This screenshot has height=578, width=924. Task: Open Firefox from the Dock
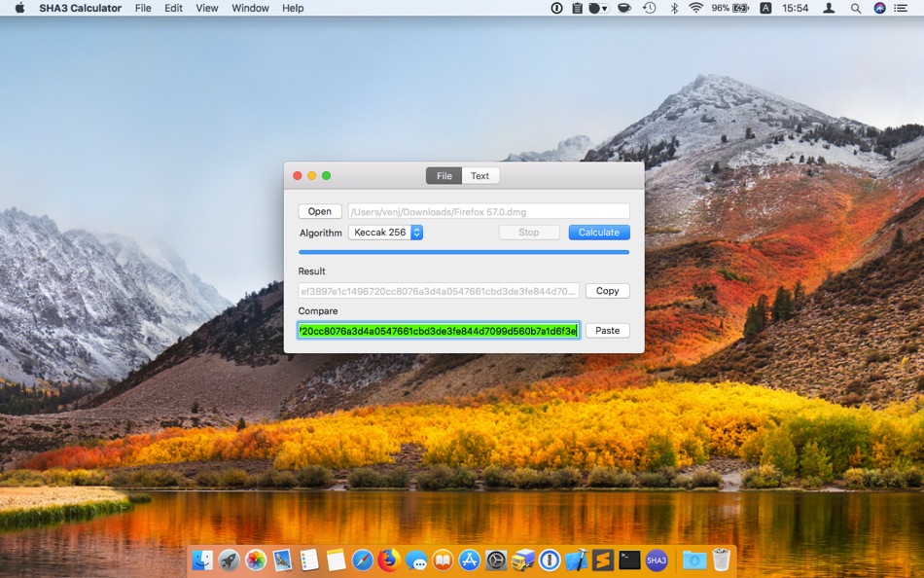[389, 560]
